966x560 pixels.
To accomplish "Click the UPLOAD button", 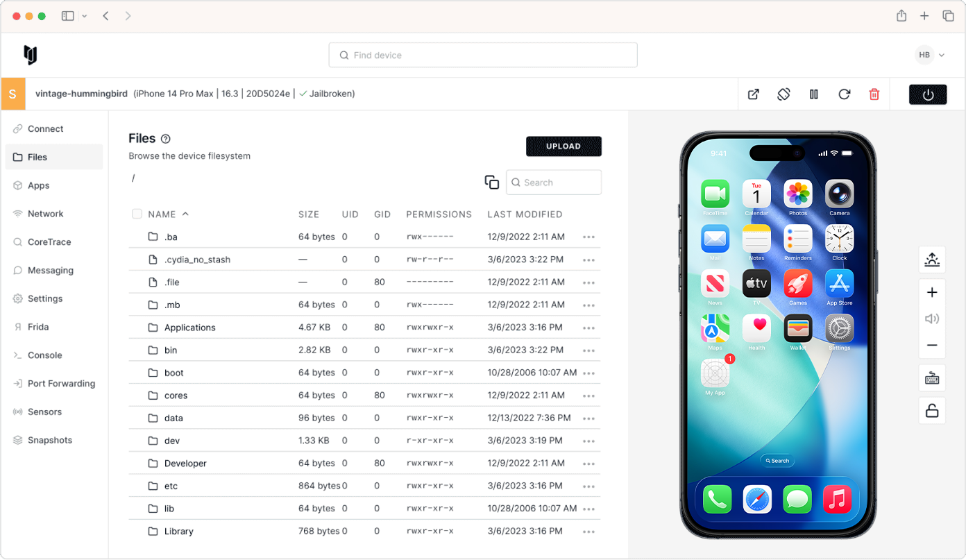I will [x=563, y=146].
